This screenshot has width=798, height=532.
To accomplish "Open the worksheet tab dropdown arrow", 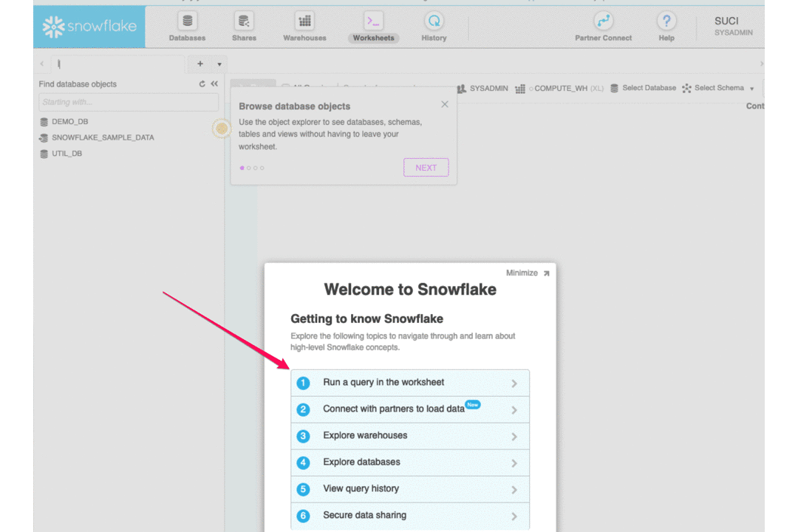I will [219, 64].
